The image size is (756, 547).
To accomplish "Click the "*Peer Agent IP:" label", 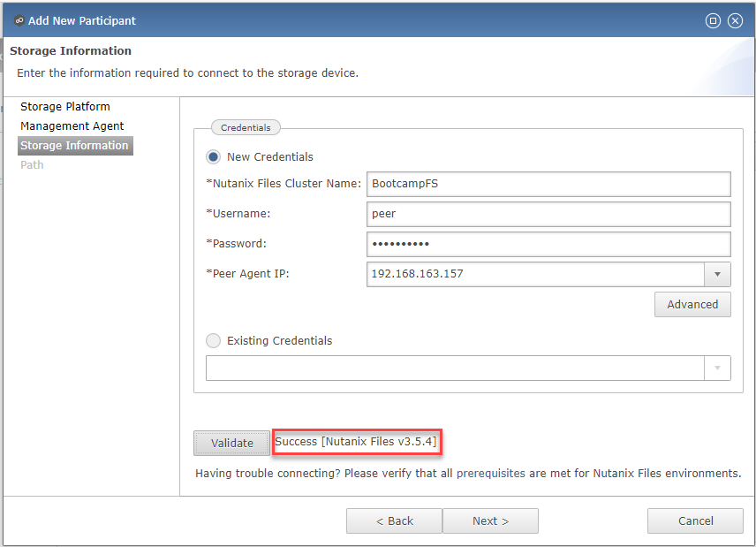I will coord(248,274).
